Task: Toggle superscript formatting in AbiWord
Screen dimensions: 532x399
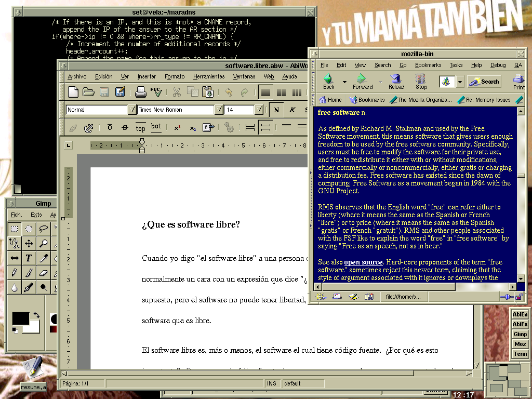Action: 177,127
